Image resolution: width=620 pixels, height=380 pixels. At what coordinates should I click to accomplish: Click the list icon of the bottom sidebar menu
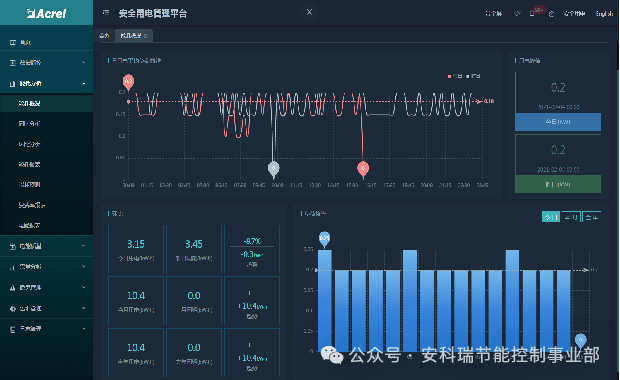tap(13, 329)
